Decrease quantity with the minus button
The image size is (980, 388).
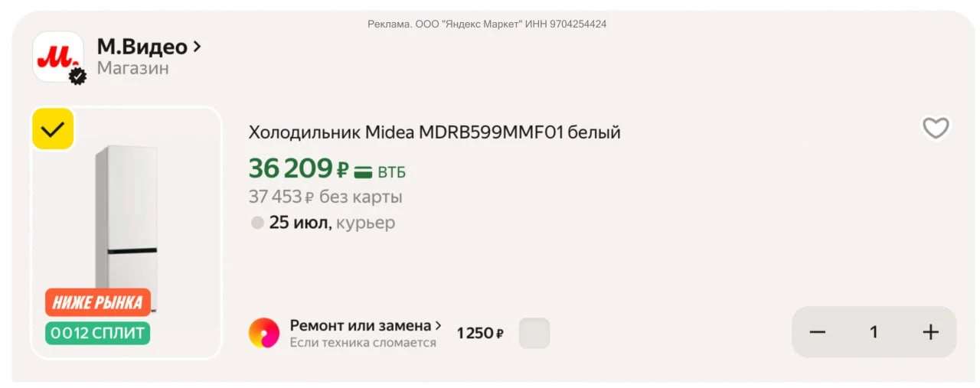818,332
